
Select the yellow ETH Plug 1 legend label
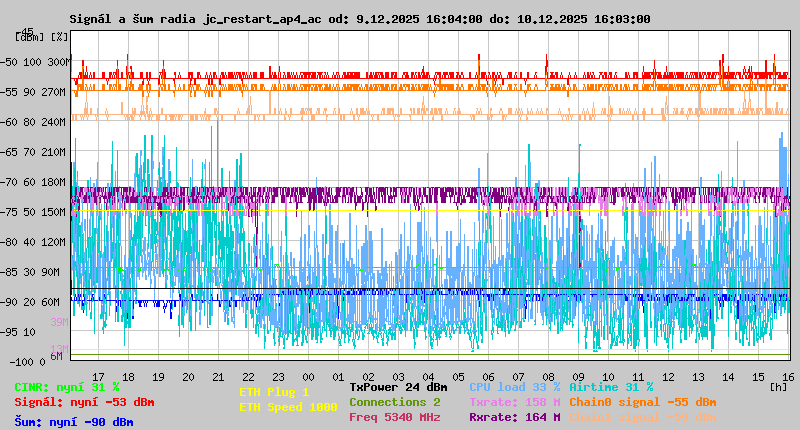click(274, 392)
